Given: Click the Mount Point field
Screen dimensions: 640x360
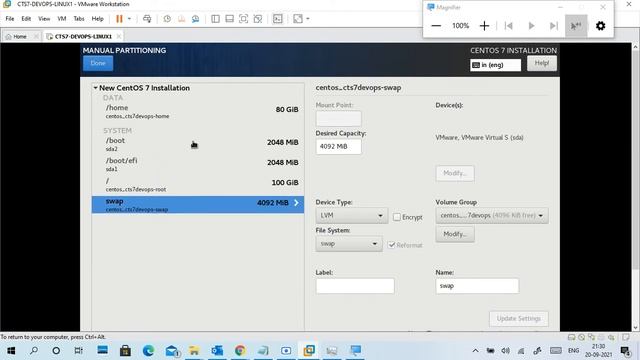Looking at the screenshot, I should pyautogui.click(x=338, y=119).
